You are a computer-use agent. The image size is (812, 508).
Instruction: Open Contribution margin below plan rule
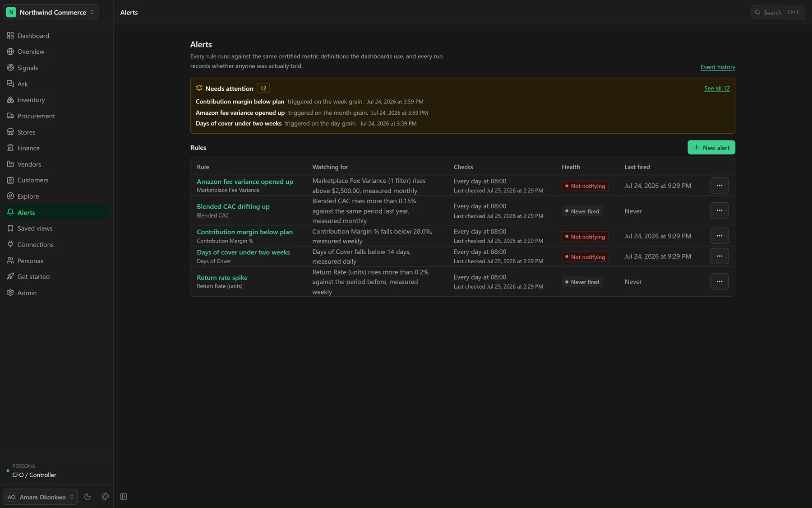245,232
